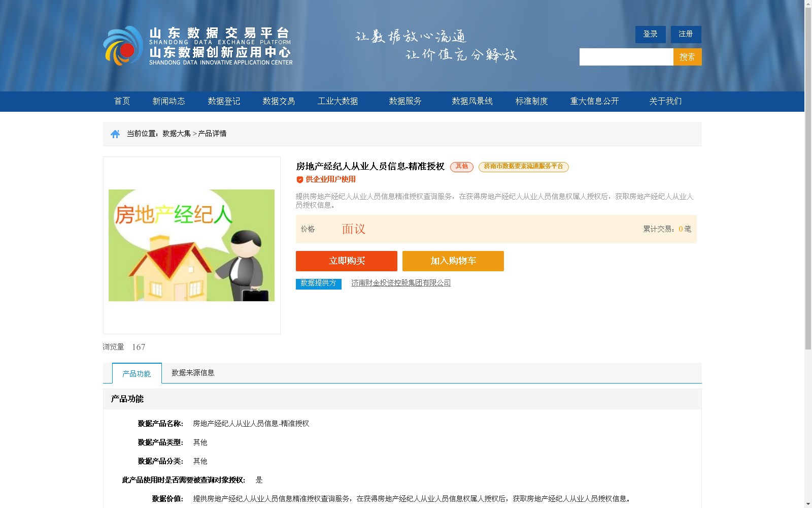Open the 首页 menu item

pos(122,101)
